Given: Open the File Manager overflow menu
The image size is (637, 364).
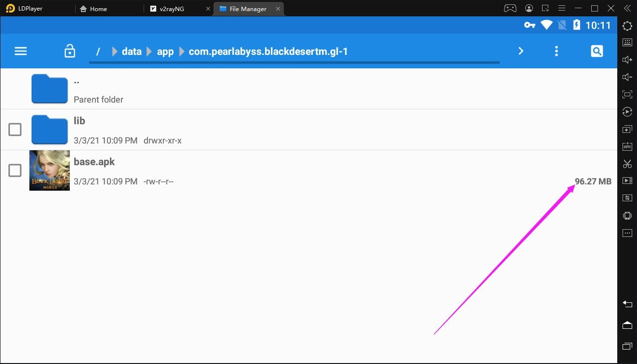Looking at the screenshot, I should point(556,51).
